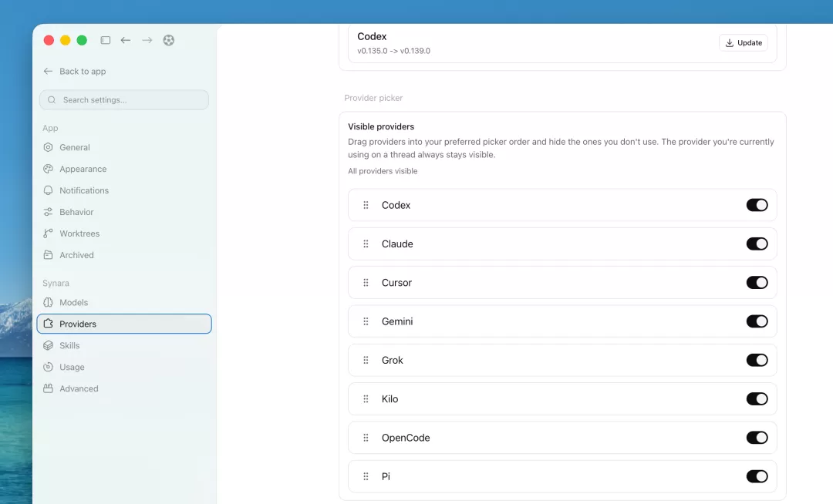Image resolution: width=833 pixels, height=504 pixels.
Task: Toggle the Kilo provider switch
Action: [x=757, y=399]
